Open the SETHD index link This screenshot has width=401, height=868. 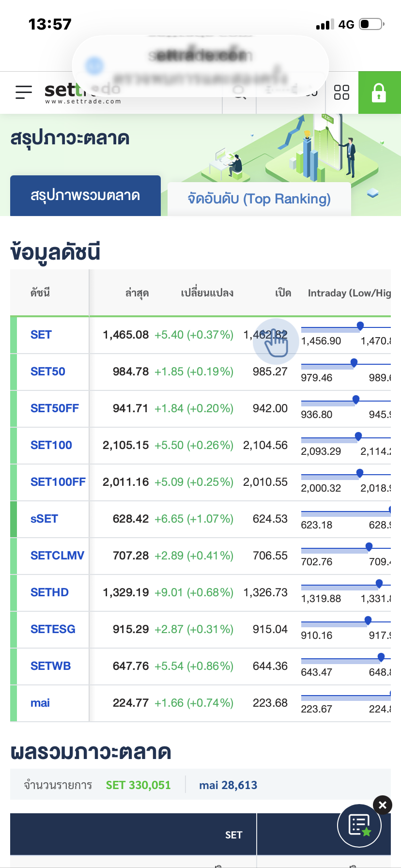coord(49,592)
